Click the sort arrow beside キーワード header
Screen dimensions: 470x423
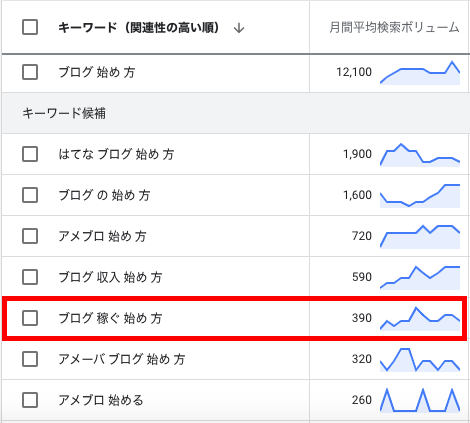239,28
